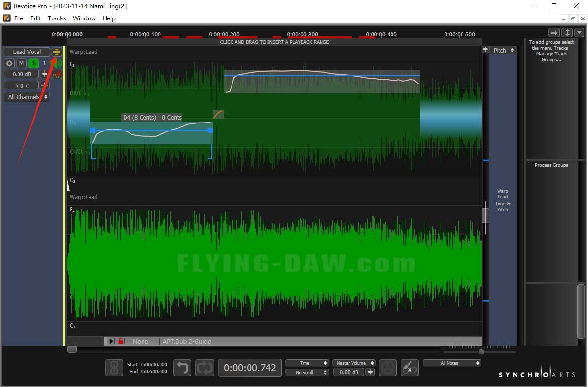Click the End time value 0:02:00.000
This screenshot has height=387, width=588.
(154, 372)
